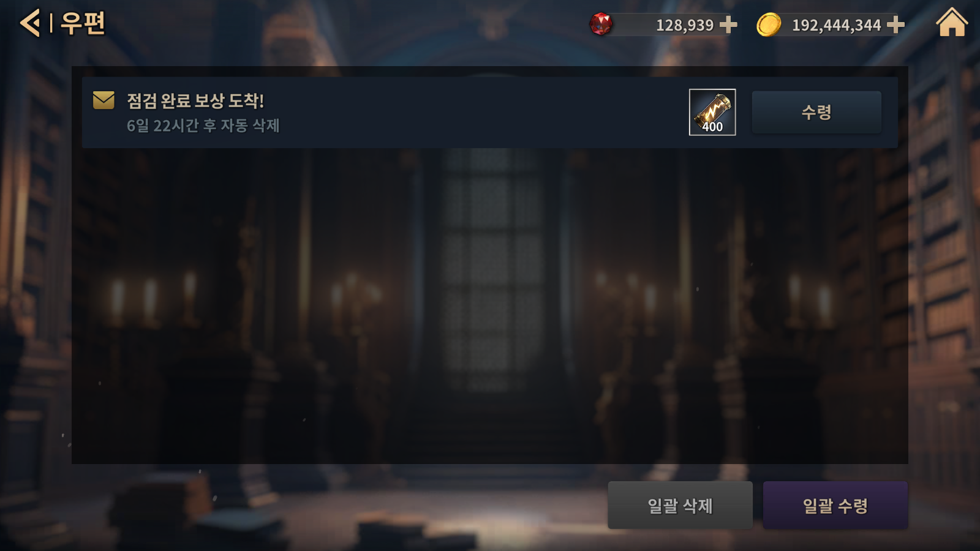Claim all mail with 일괄 수령
980x551 pixels.
tap(835, 505)
